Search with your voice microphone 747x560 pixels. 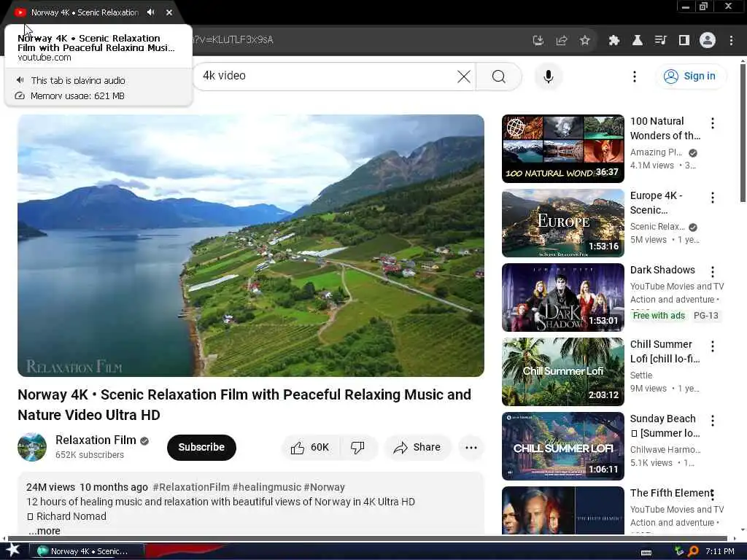pyautogui.click(x=549, y=76)
